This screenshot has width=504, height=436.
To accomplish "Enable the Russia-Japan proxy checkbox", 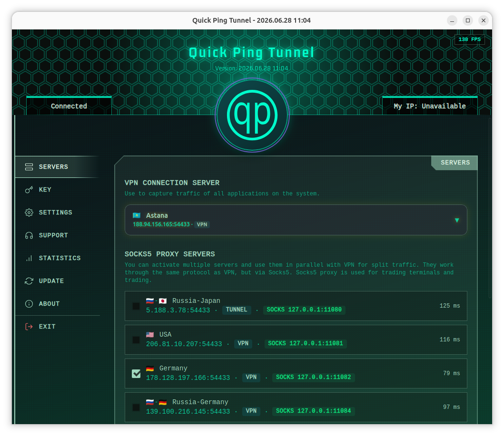I will coord(136,306).
